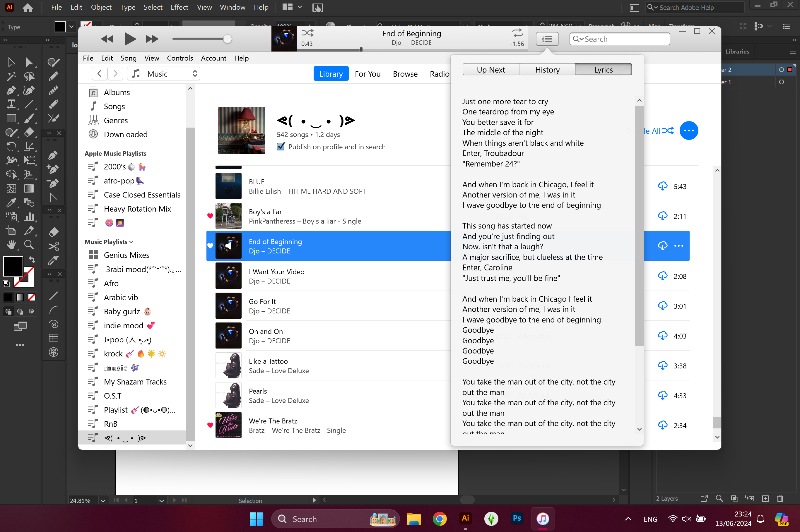
Task: Select the Artboard tool in Illustrator
Action: click(11, 231)
